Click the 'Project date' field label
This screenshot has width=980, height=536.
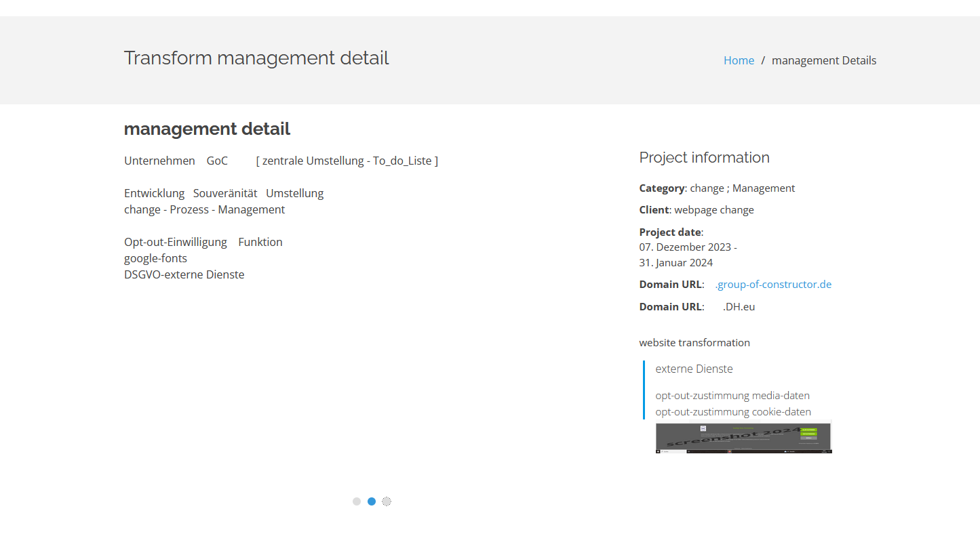pos(670,232)
